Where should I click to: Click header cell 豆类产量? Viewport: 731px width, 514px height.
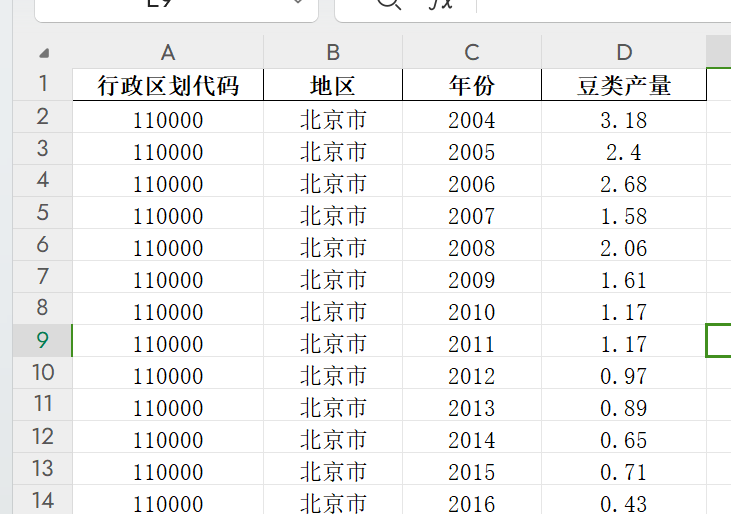624,85
